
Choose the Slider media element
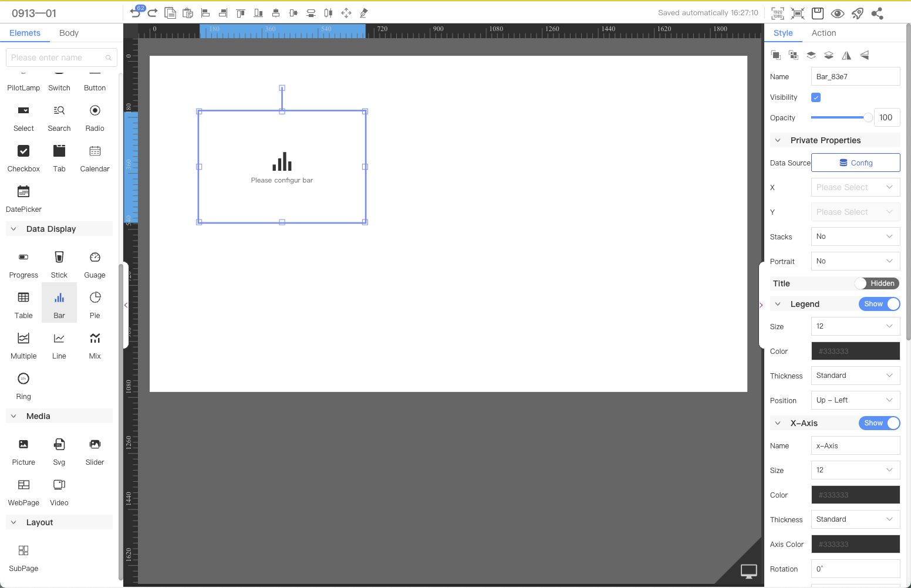point(95,450)
